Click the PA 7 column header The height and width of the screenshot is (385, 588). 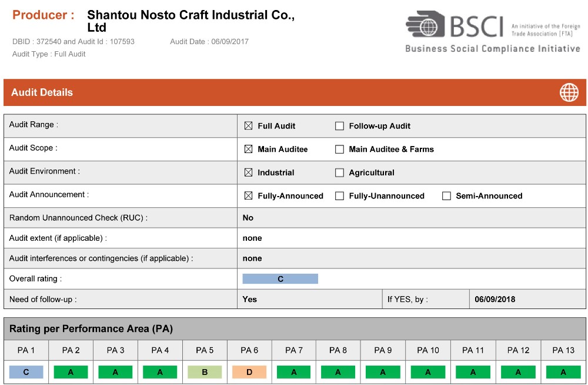pos(294,350)
